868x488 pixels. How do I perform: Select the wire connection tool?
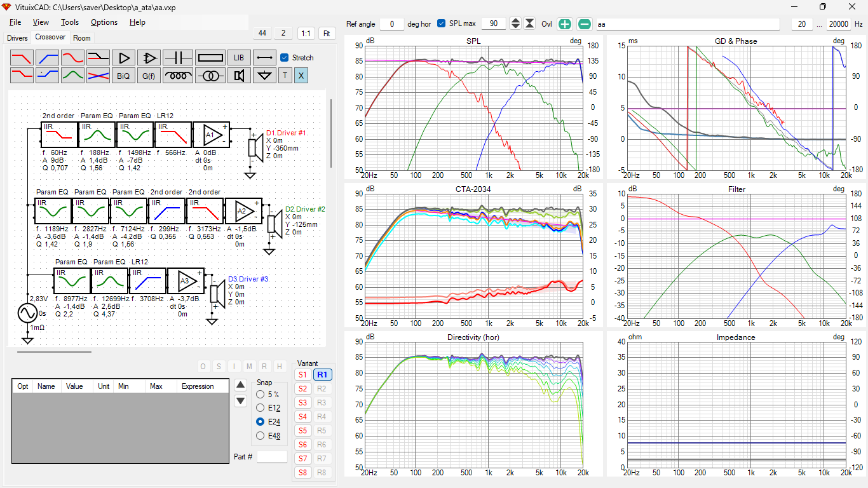[264, 57]
